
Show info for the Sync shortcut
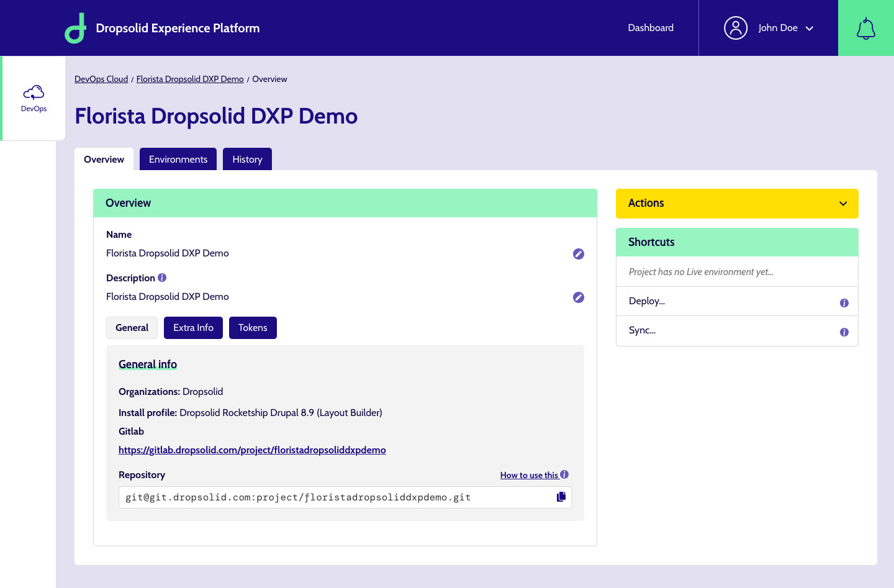pyautogui.click(x=844, y=332)
